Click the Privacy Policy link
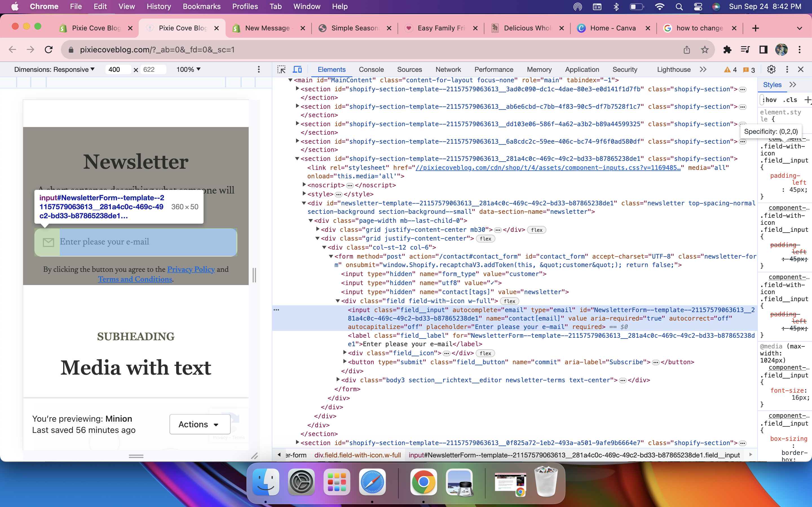The height and width of the screenshot is (507, 812). (x=191, y=269)
